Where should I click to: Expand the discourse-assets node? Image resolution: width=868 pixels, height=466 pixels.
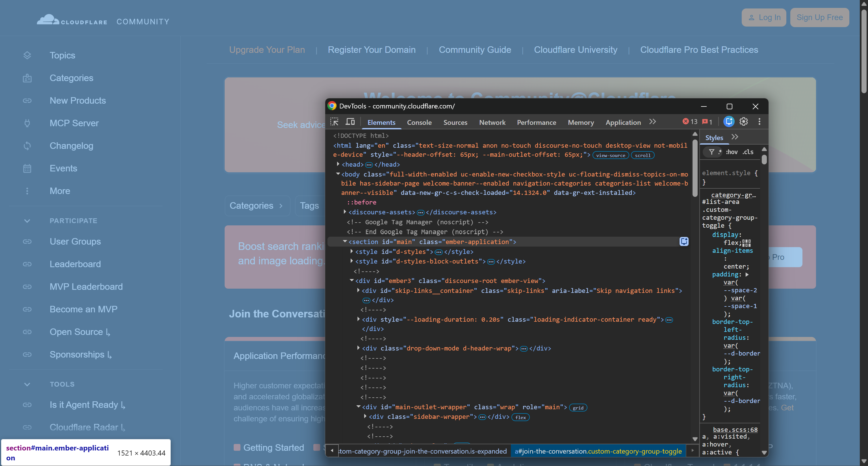[345, 212]
